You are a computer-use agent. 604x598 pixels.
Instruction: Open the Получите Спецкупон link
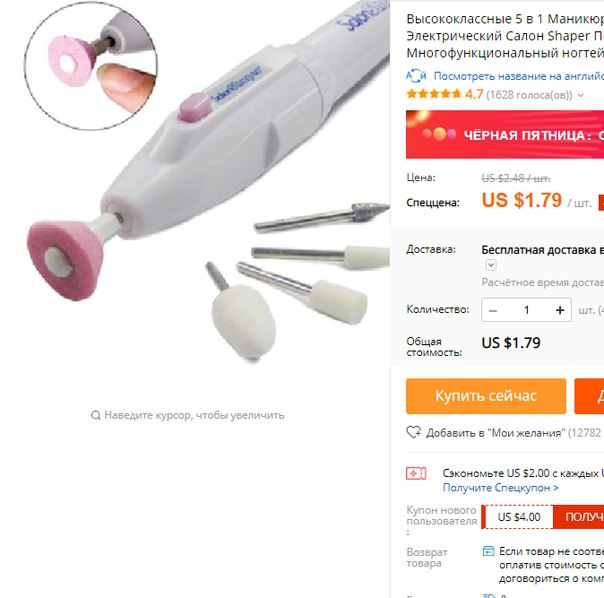500,488
